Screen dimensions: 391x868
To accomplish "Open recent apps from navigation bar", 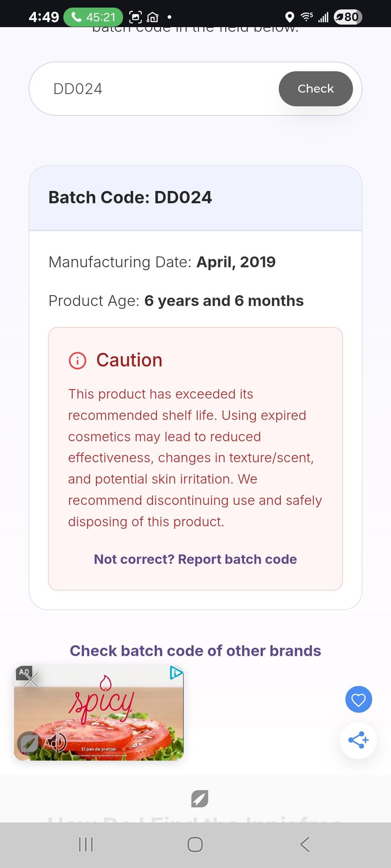I will (x=86, y=844).
